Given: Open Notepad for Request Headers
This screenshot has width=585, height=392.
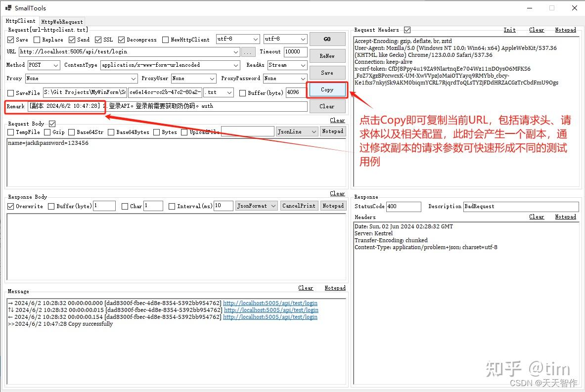Looking at the screenshot, I should coord(565,30).
